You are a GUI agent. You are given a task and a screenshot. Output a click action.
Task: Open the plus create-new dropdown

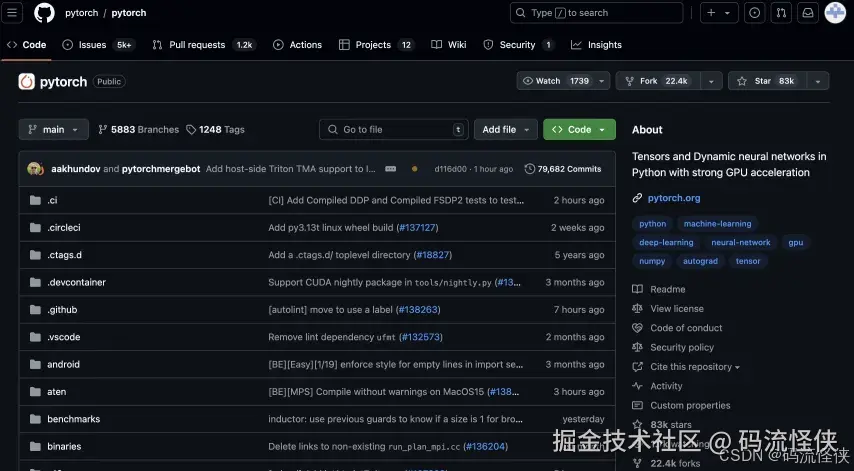[x=719, y=13]
